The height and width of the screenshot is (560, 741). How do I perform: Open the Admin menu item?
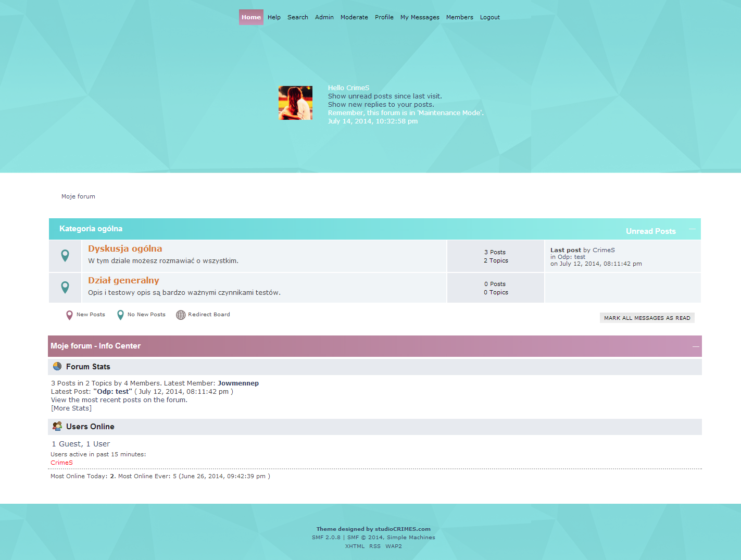pos(324,17)
